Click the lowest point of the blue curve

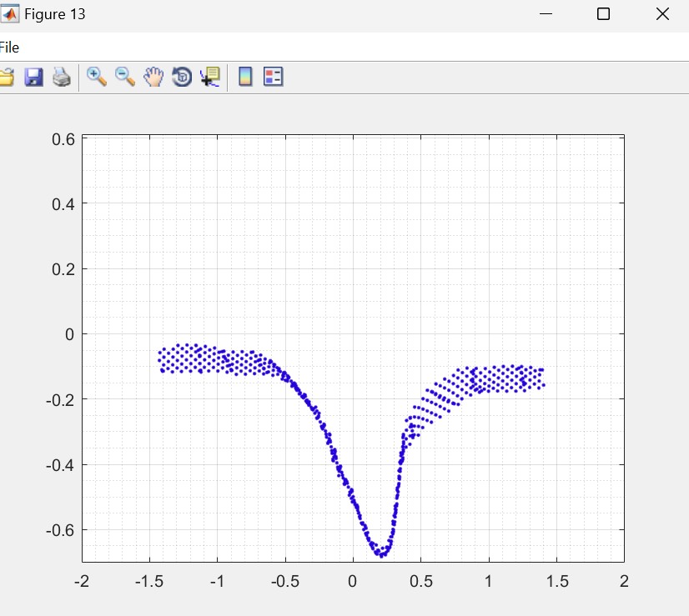380,554
